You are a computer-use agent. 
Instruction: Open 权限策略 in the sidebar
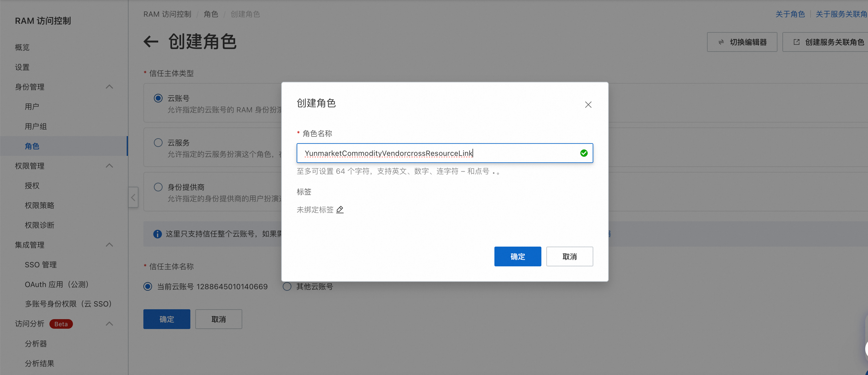point(40,205)
